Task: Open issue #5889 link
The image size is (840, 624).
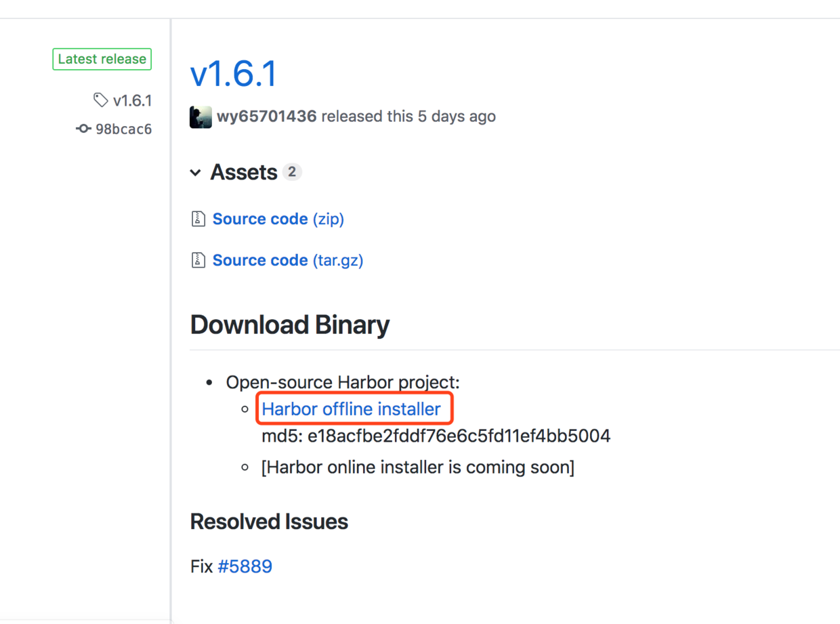Action: [x=245, y=566]
